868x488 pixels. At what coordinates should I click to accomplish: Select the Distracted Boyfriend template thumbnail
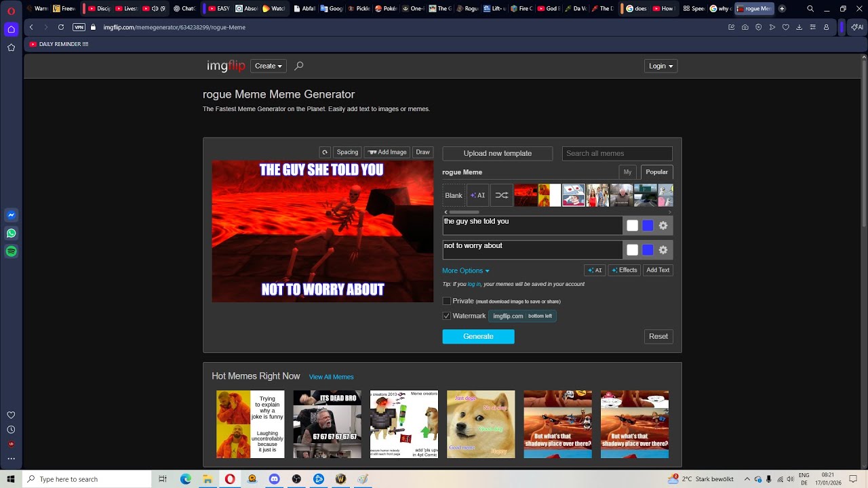(x=597, y=195)
